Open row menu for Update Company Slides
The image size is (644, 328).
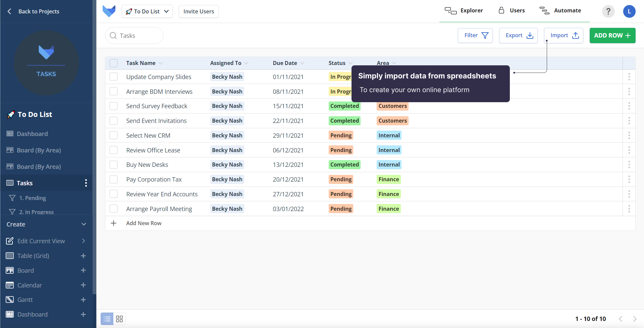629,77
